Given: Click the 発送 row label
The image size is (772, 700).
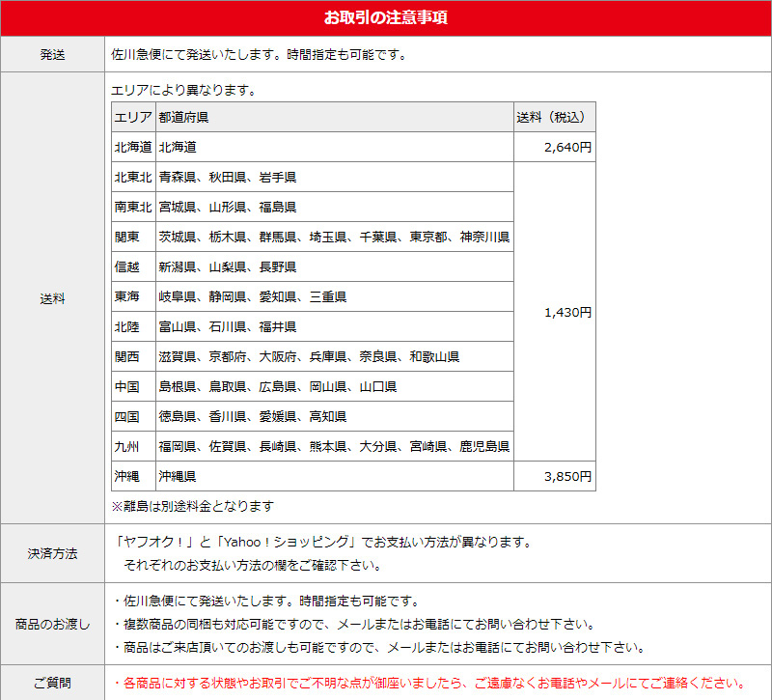Looking at the screenshot, I should click(x=52, y=55).
